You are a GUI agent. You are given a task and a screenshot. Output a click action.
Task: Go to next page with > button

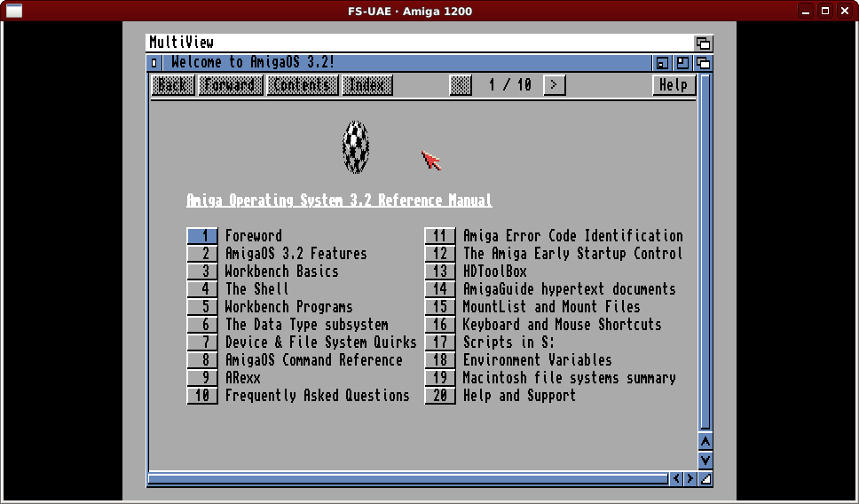coord(554,85)
